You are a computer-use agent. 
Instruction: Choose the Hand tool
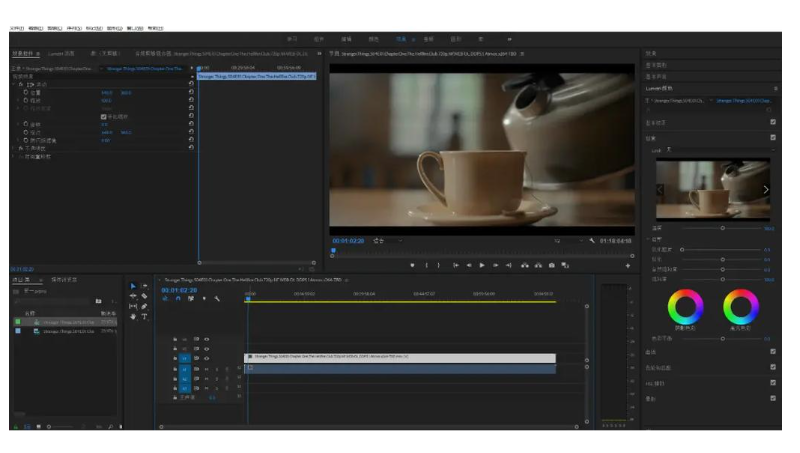click(133, 317)
